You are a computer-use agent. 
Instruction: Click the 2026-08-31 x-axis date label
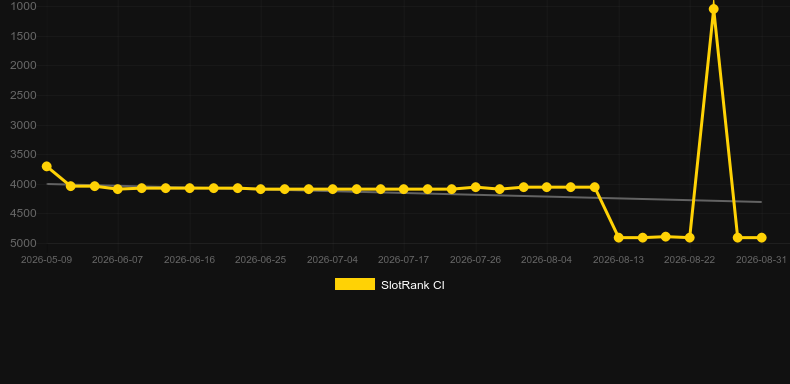point(761,260)
